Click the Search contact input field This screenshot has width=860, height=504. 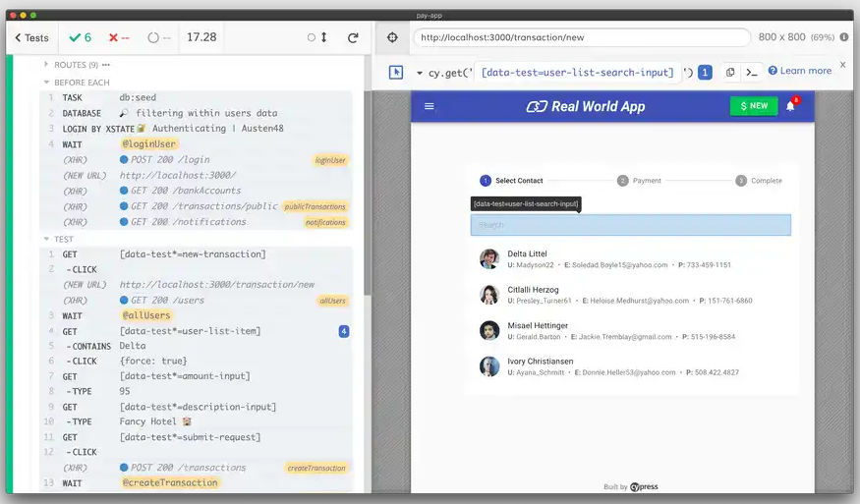[630, 225]
